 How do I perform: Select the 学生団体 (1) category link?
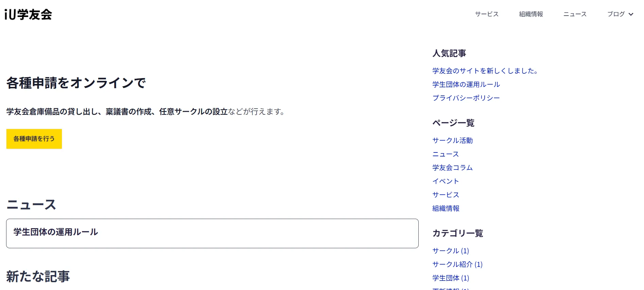click(450, 278)
